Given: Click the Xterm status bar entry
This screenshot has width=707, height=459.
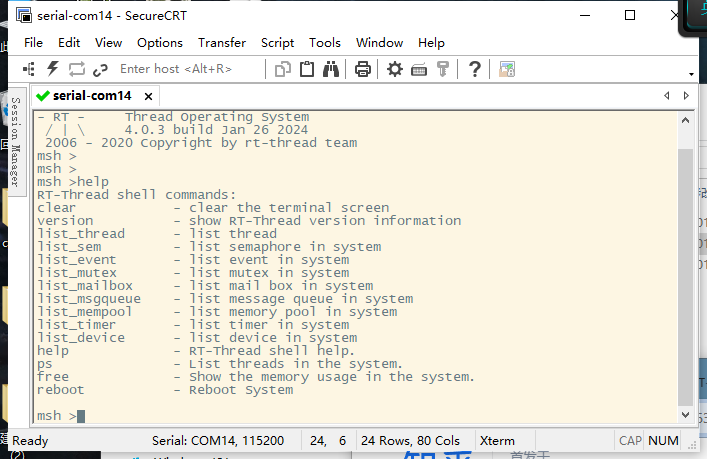Looking at the screenshot, I should tap(497, 441).
